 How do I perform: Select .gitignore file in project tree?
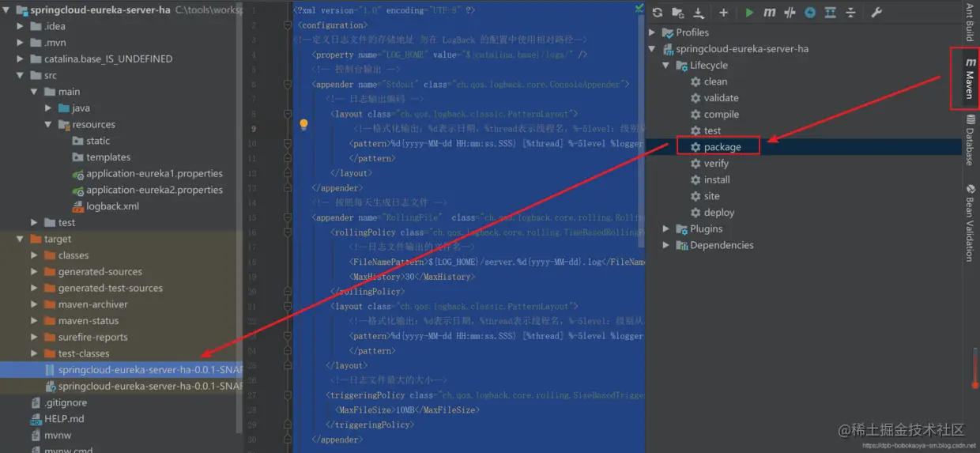pos(58,402)
